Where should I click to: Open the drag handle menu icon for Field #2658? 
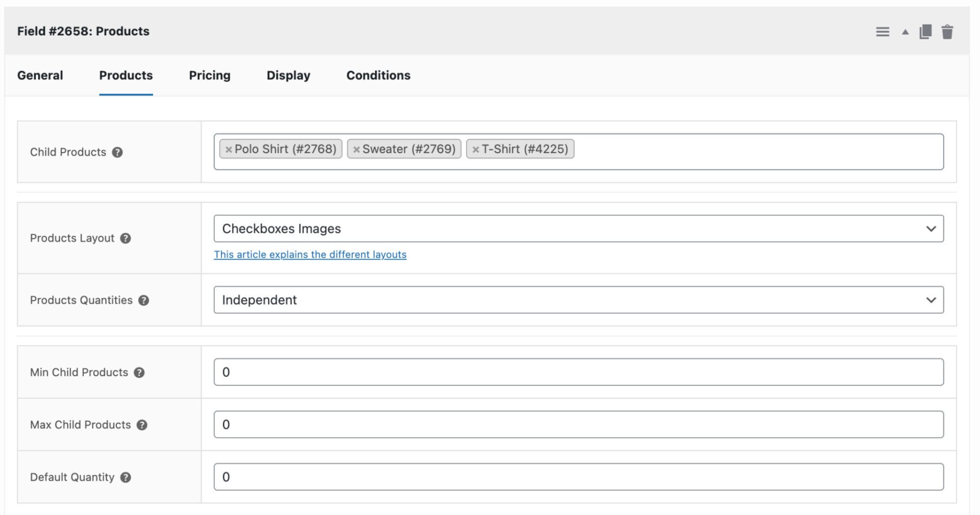point(882,31)
